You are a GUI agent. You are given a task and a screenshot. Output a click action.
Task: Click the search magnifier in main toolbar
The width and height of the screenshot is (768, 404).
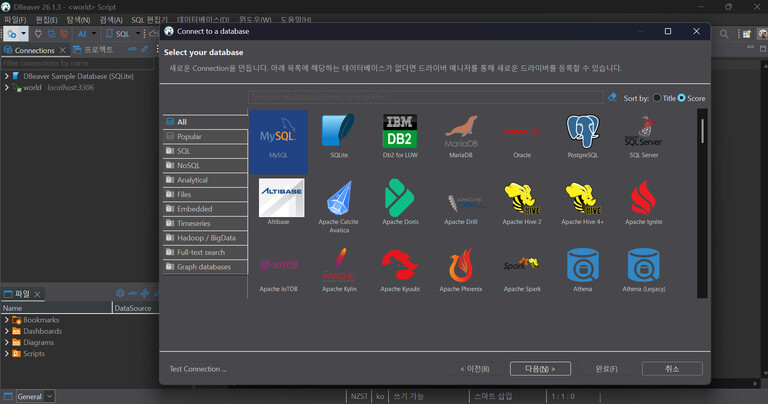pyautogui.click(x=723, y=34)
